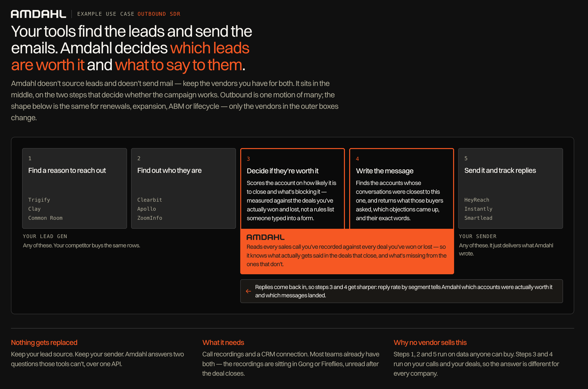Select the step 1 number badge
The height and width of the screenshot is (389, 588).
[30, 158]
